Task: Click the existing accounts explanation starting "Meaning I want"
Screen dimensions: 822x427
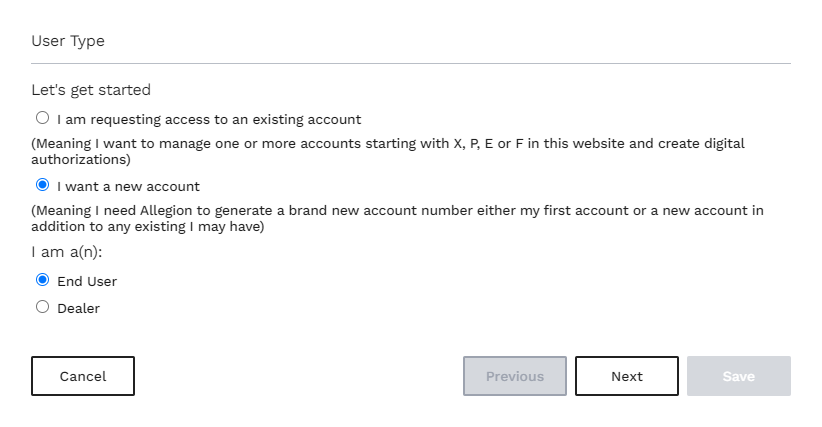Action: pos(388,151)
